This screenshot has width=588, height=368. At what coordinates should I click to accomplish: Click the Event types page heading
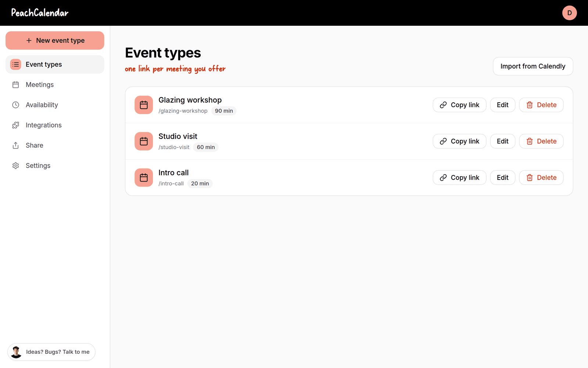point(163,53)
